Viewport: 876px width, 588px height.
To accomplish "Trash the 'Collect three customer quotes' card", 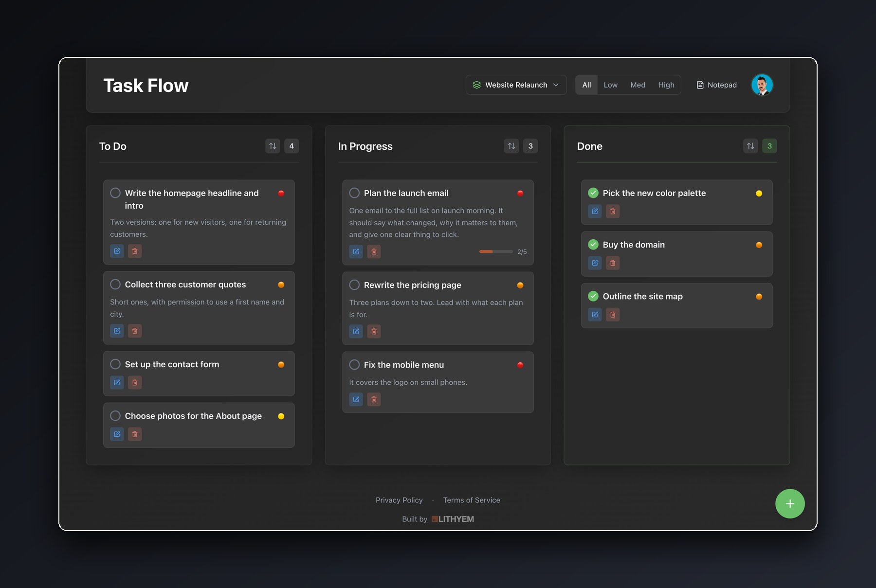I will pos(135,331).
